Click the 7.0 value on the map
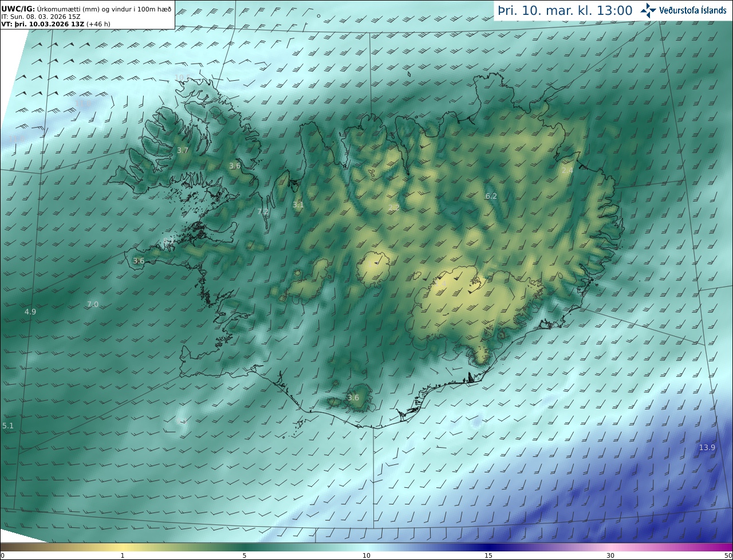The image size is (733, 560). point(92,304)
